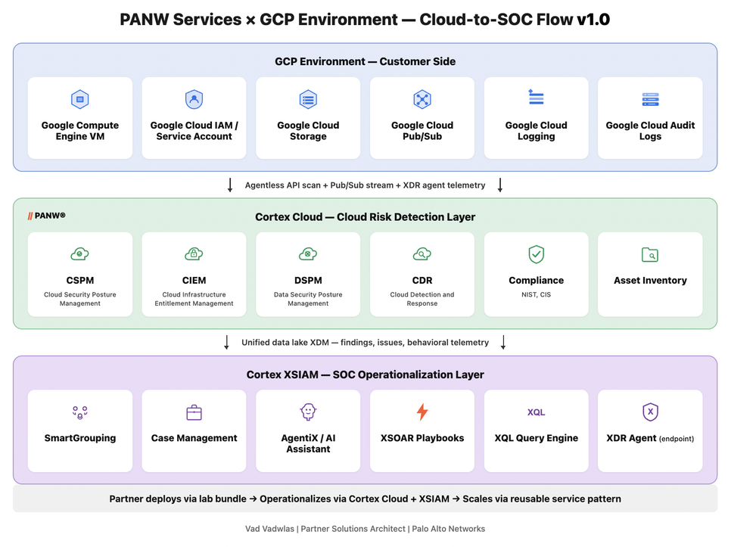Click the "Google Compute Engine VM" label
The width and height of the screenshot is (756, 547).
point(80,131)
